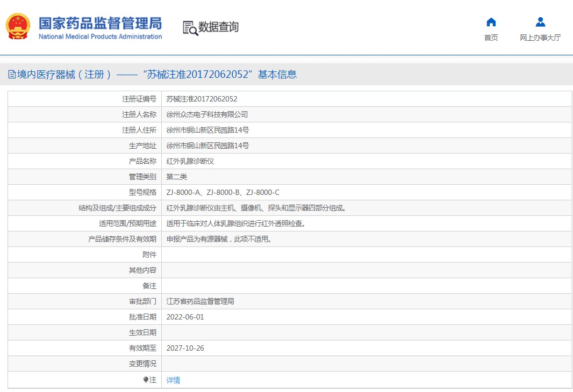Click the 有效期至 row label
The image size is (573, 392).
(142, 348)
